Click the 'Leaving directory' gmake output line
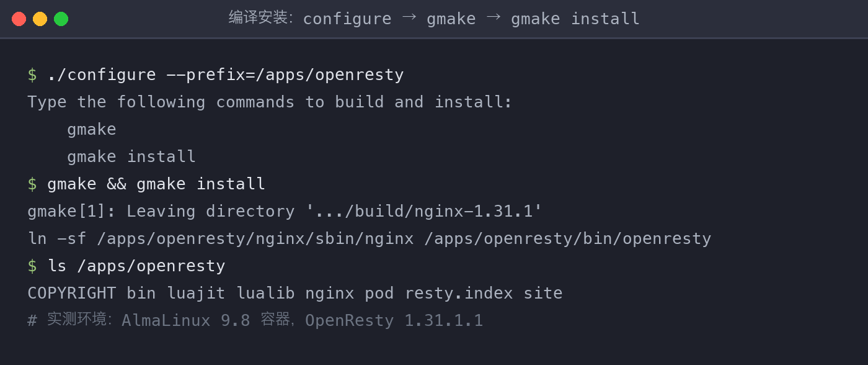 click(x=285, y=211)
